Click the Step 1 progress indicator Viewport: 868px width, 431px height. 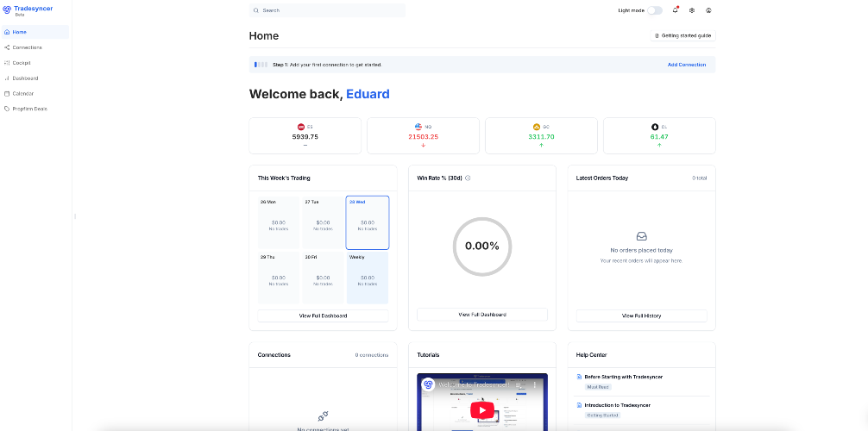coord(261,65)
